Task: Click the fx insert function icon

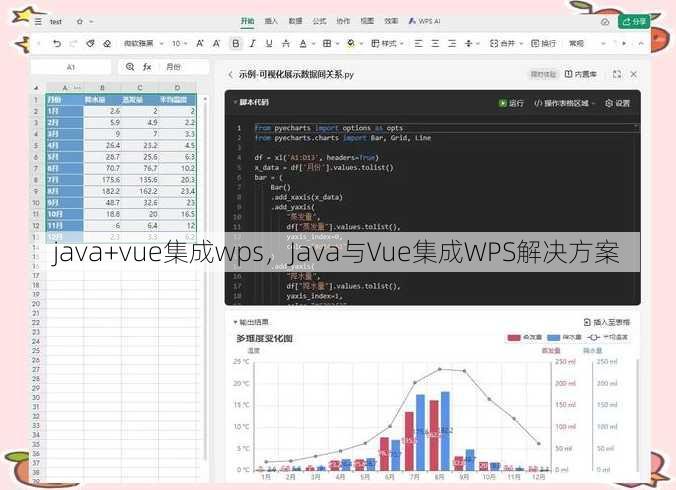Action: pyautogui.click(x=147, y=67)
